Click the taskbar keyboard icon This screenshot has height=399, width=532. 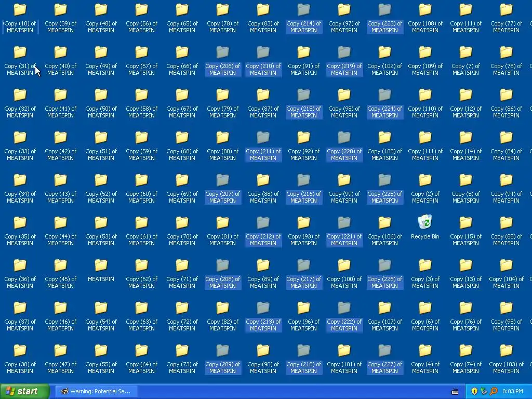click(455, 392)
